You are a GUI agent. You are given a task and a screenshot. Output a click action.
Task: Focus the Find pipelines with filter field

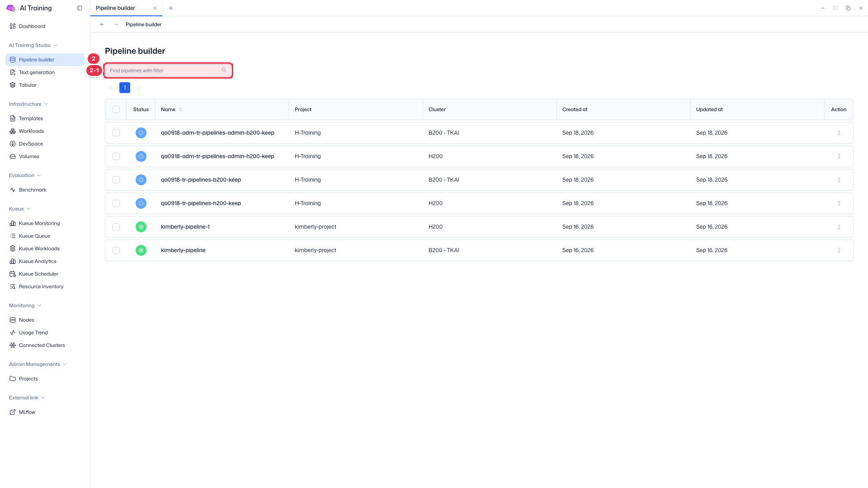point(168,70)
